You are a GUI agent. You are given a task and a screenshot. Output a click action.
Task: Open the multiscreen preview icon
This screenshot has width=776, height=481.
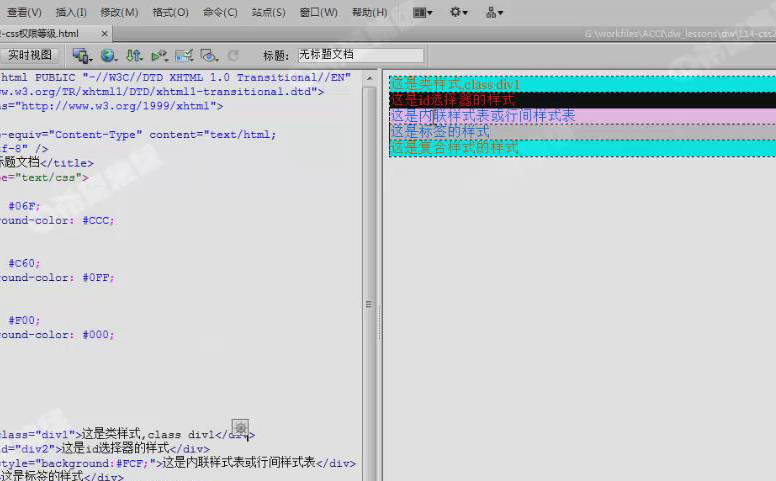click(82, 56)
